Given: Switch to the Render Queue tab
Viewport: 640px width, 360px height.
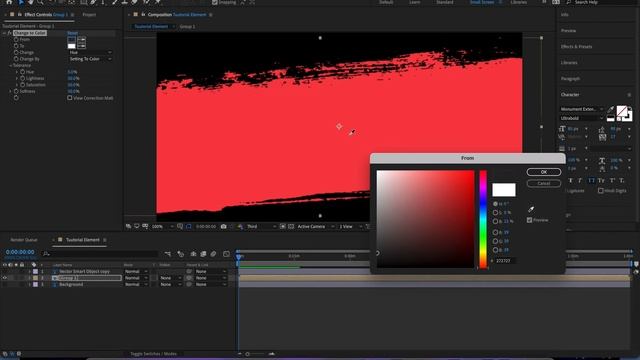Looking at the screenshot, I should 24,240.
